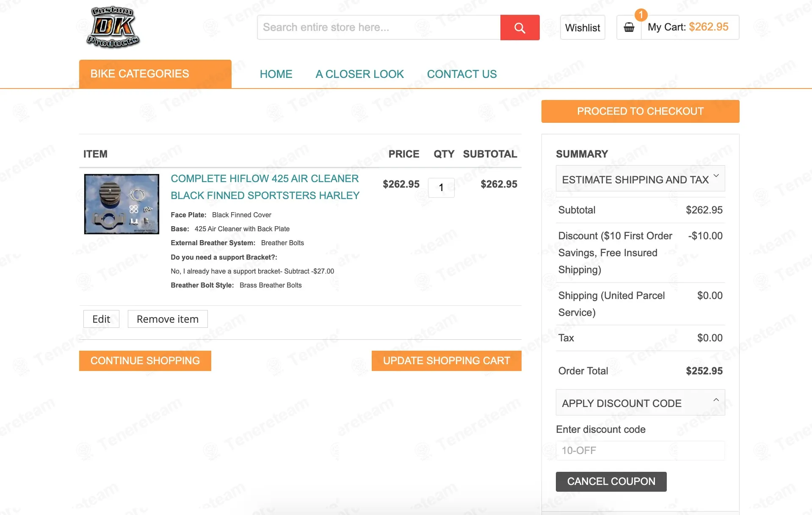This screenshot has height=515, width=812.
Task: Click the Custom DK Products logo
Action: click(x=113, y=27)
